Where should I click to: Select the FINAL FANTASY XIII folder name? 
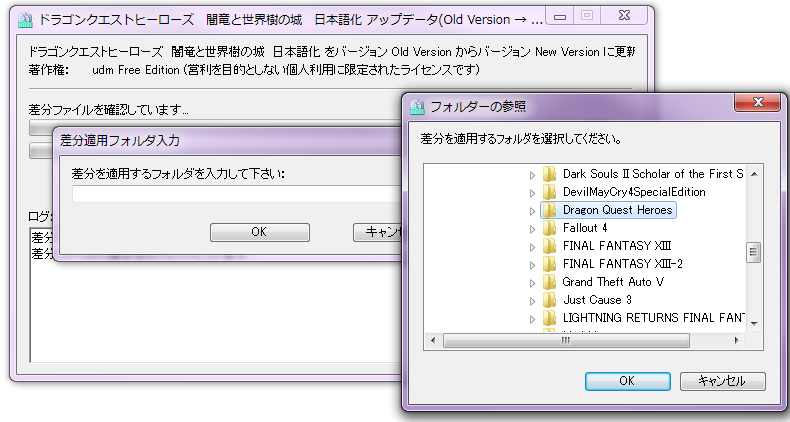tap(616, 246)
